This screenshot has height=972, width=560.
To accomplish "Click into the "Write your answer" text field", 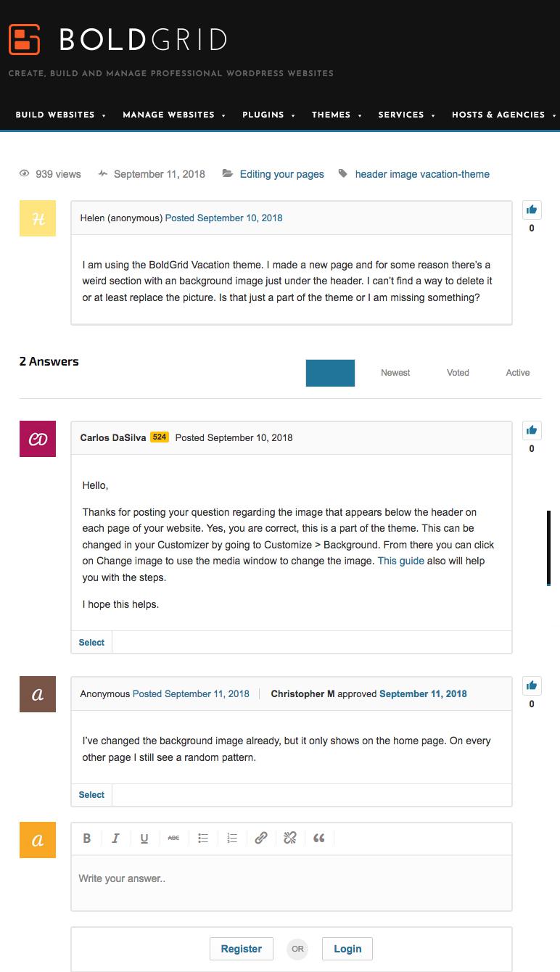I will click(290, 879).
